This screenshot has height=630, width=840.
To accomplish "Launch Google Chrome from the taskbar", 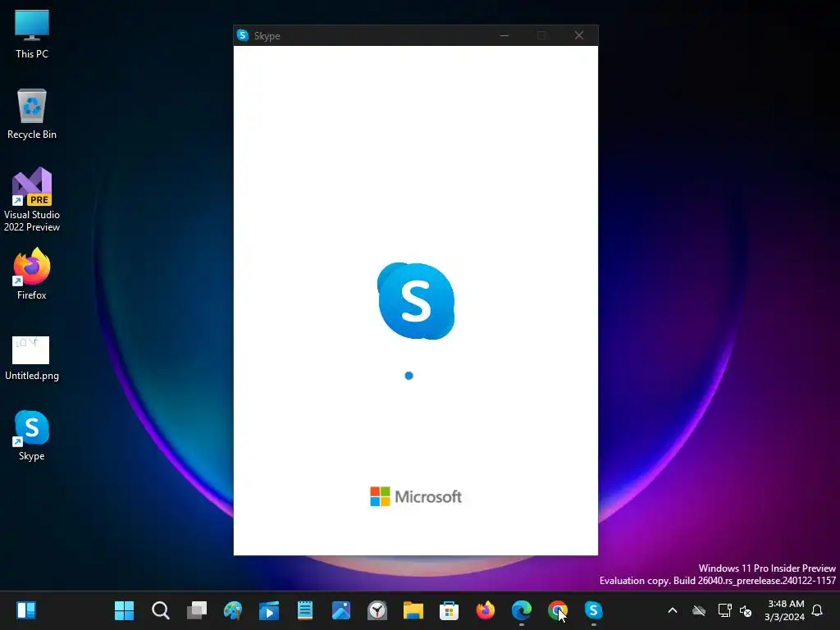I will [558, 610].
